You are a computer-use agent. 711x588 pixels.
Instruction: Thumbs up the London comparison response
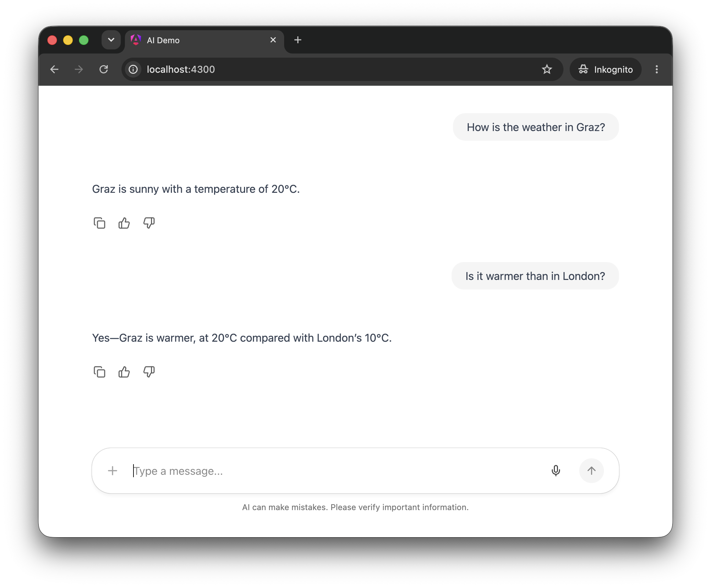coord(124,372)
